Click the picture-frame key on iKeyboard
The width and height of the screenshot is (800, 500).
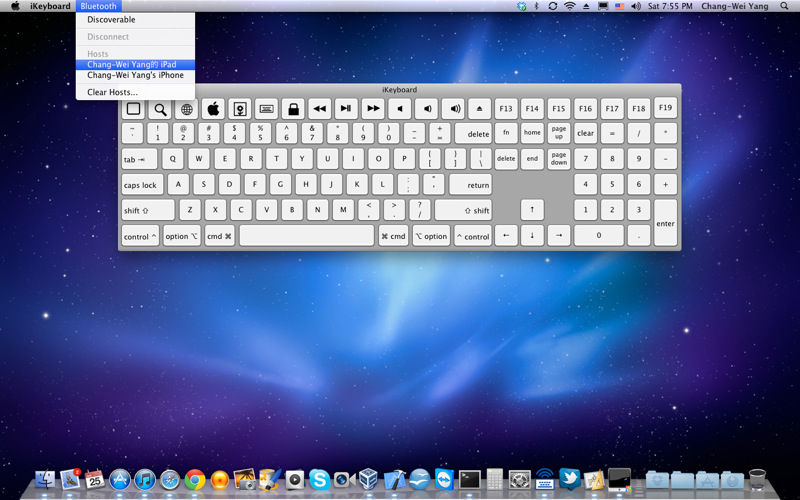click(240, 109)
